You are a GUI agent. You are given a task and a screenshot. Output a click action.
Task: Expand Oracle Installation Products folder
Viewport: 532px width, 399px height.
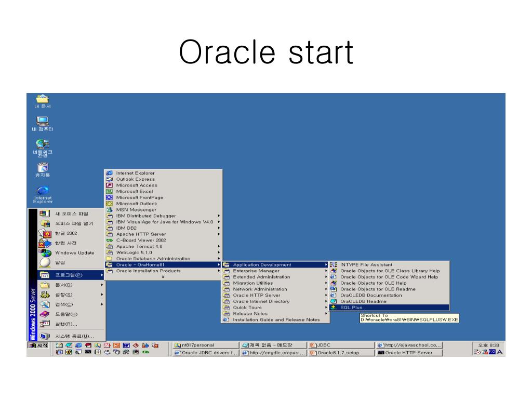pos(163,271)
